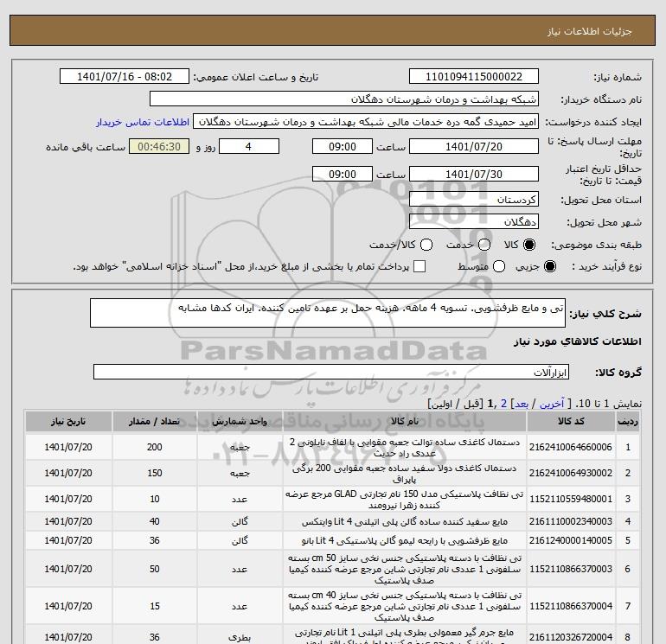Click the نام دستگاه خریدار field
The height and width of the screenshot is (644, 666).
[344, 99]
